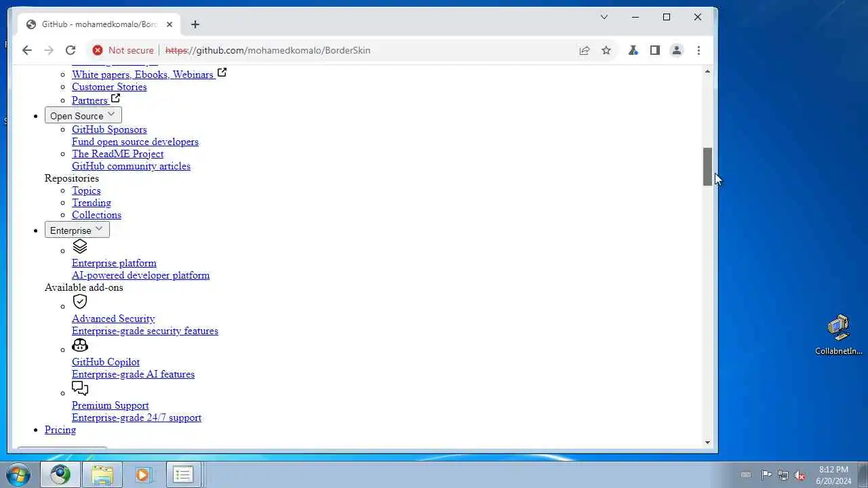Viewport: 868px width, 488px height.
Task: Open the Topics link
Action: coord(86,190)
